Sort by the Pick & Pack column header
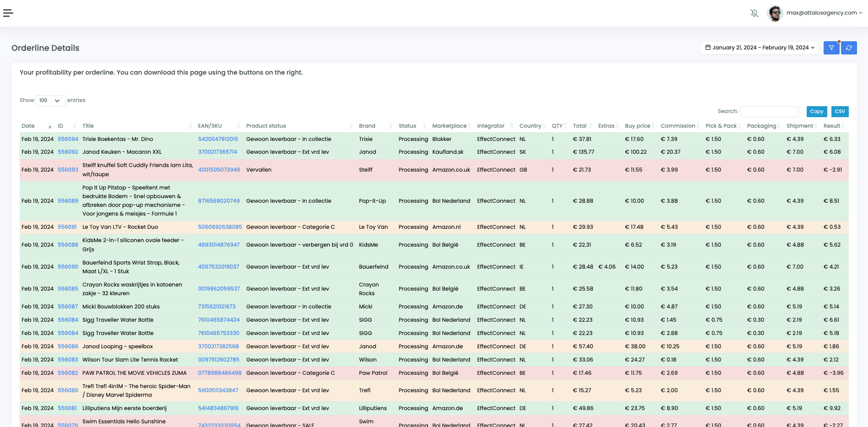The width and height of the screenshot is (868, 427). coord(724,126)
